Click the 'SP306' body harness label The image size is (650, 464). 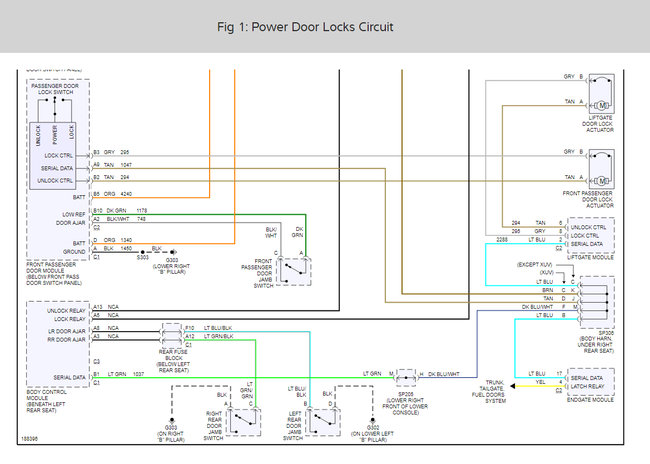point(596,342)
